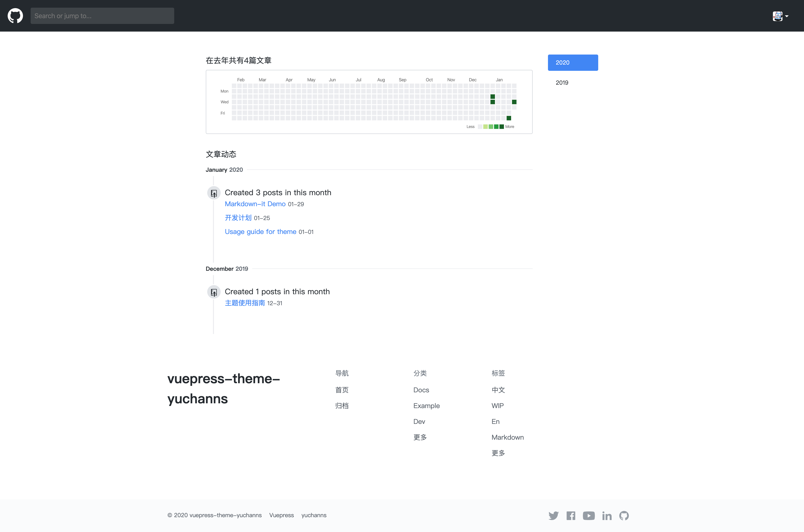Open the YouTube footer icon
Viewport: 804px width, 532px height.
[588, 516]
